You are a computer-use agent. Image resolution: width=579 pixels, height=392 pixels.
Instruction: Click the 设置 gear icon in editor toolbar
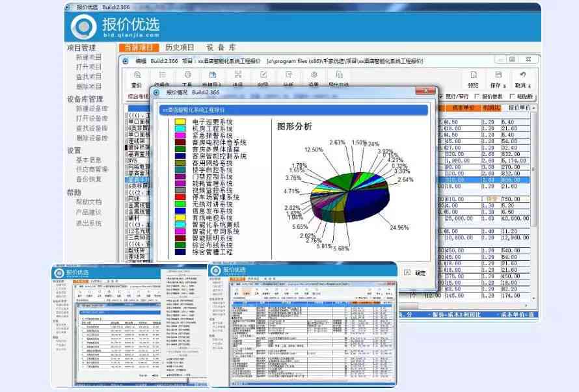[x=314, y=75]
